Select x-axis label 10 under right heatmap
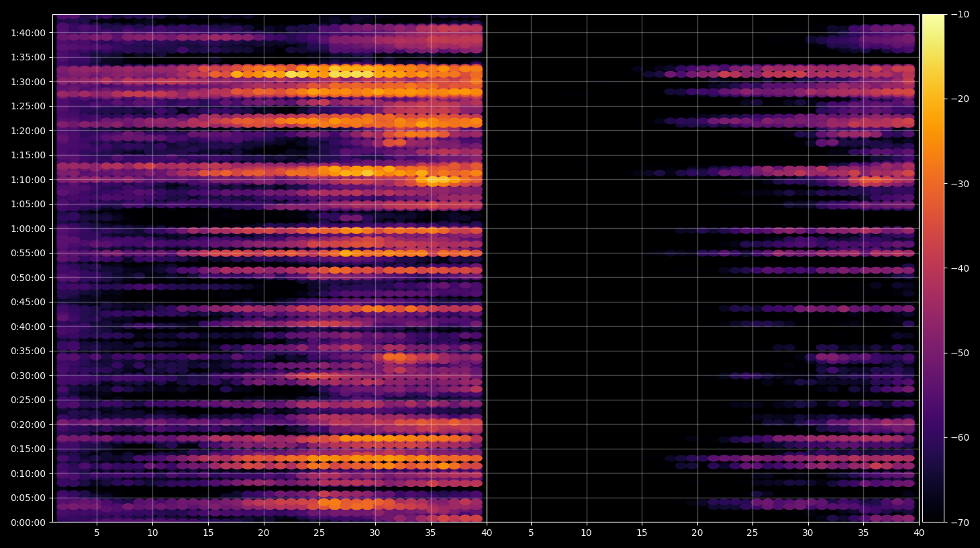 (587, 533)
